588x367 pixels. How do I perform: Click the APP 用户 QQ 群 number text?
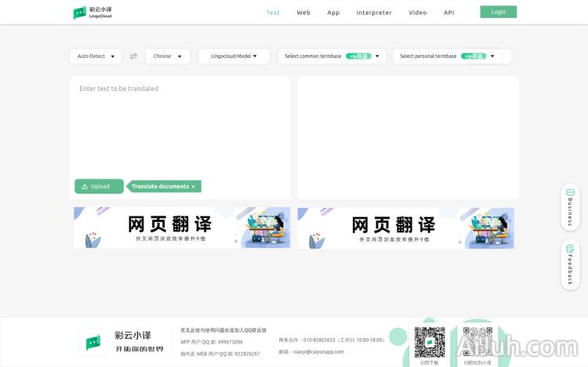[212, 342]
